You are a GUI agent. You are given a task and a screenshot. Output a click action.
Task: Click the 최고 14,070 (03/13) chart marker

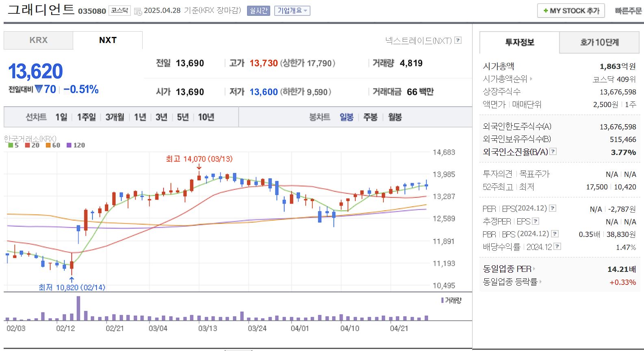(199, 159)
